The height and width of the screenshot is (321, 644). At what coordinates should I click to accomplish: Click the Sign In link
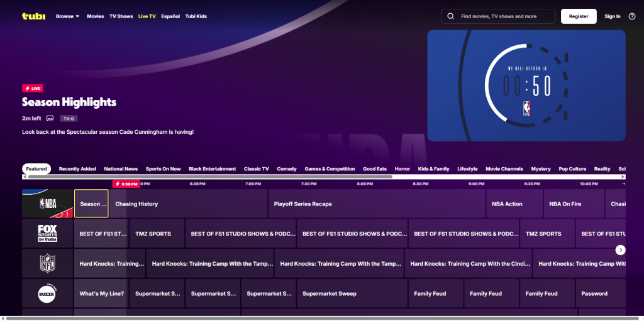point(613,16)
